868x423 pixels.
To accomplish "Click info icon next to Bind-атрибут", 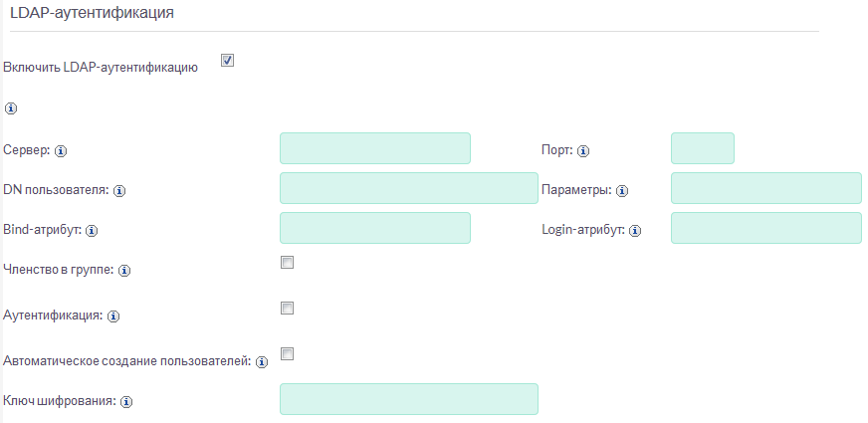I will tap(91, 231).
